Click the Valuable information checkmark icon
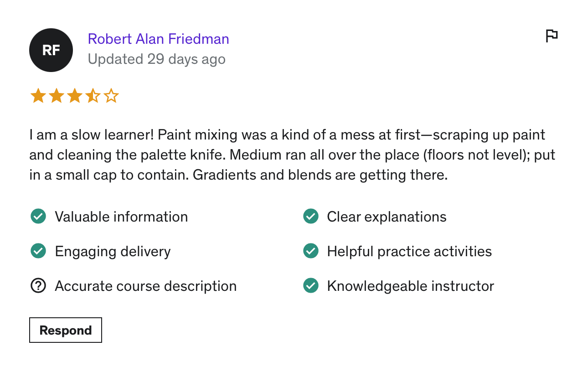This screenshot has width=588, height=372. [x=38, y=217]
